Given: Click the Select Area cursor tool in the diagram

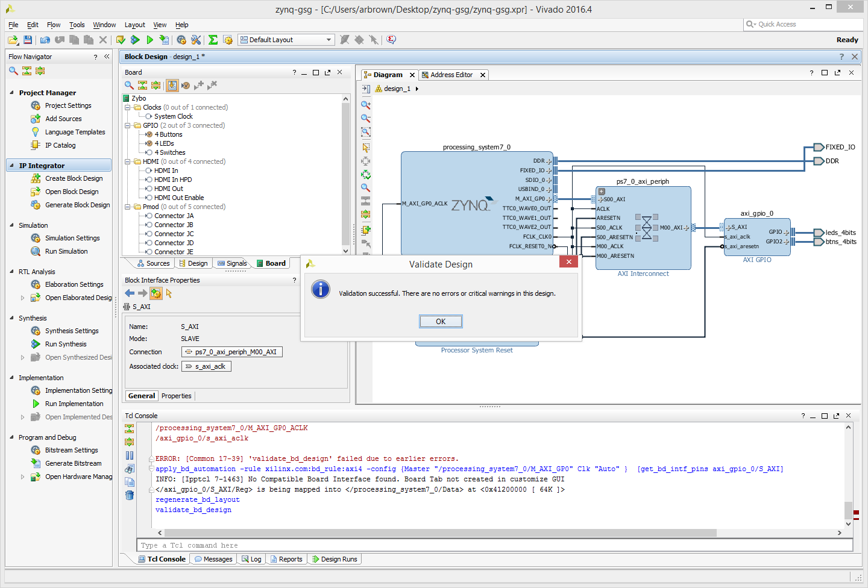Looking at the screenshot, I should pos(366,148).
